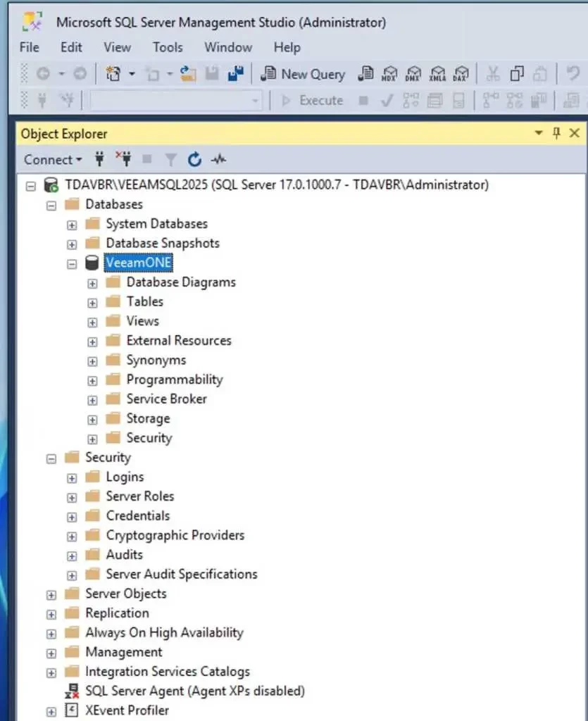
Task: Select Integration Services Catalogs item
Action: [x=168, y=671]
